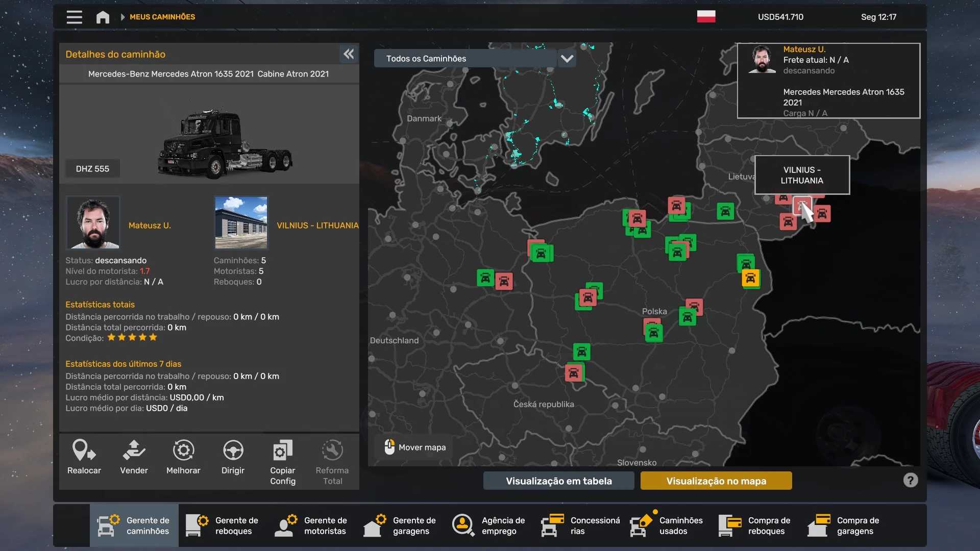980x551 pixels.
Task: Click the yellow truck marker on map
Action: (750, 279)
